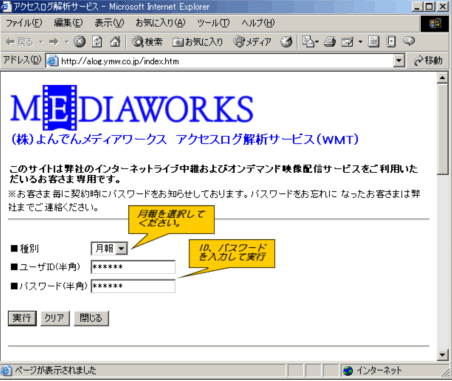Click the ■ユーザID(半角) label
Image resolution: width=452 pixels, height=381 pixels.
click(x=45, y=267)
